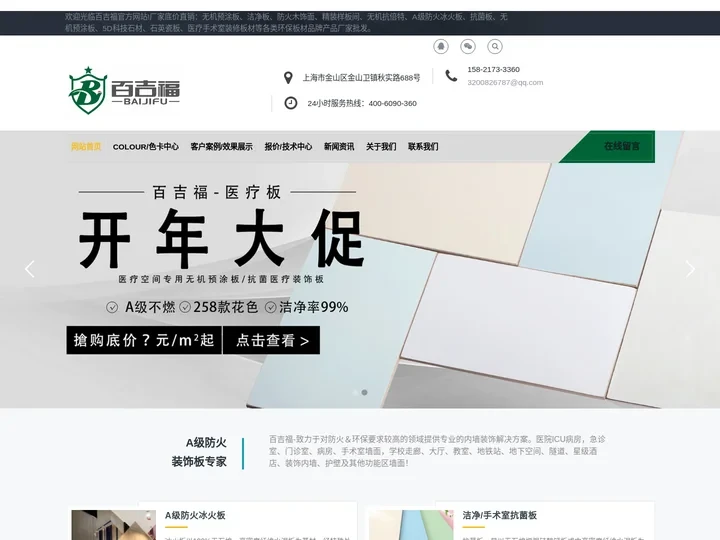The image size is (720, 540).
Task: Open 洁净/手术室抗菌板 product heading
Action: [x=500, y=515]
